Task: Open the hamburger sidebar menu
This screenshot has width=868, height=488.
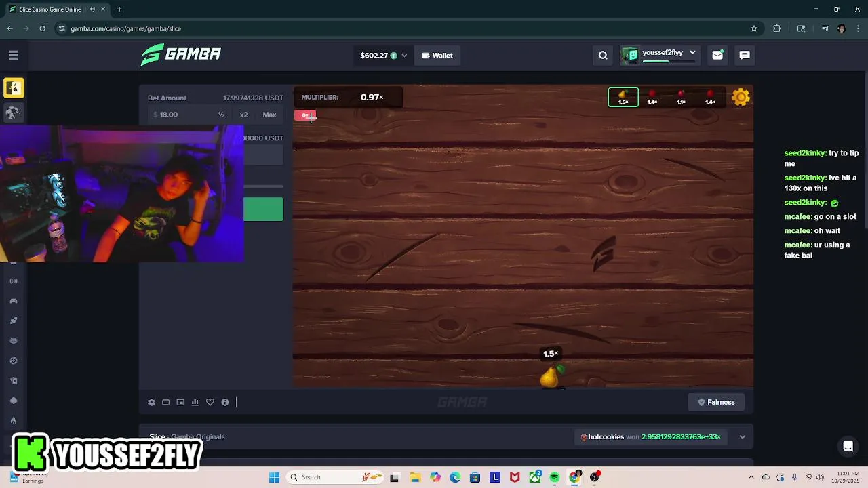Action: [x=13, y=55]
